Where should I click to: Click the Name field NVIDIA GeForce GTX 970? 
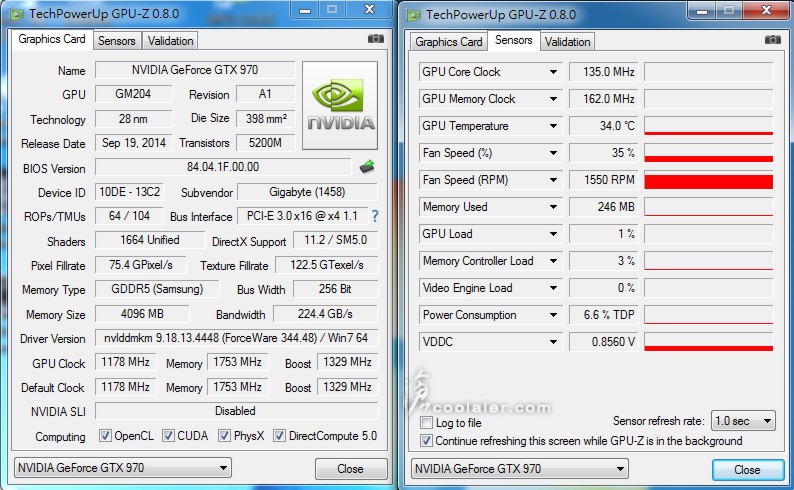(x=195, y=70)
